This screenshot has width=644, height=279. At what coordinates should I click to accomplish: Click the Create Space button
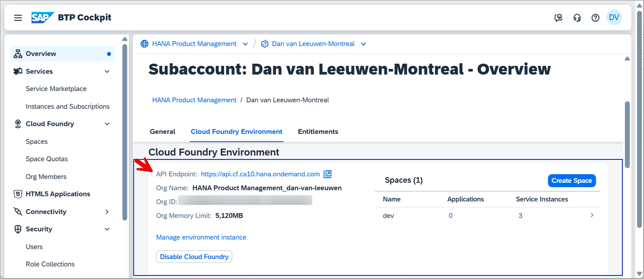tap(572, 180)
